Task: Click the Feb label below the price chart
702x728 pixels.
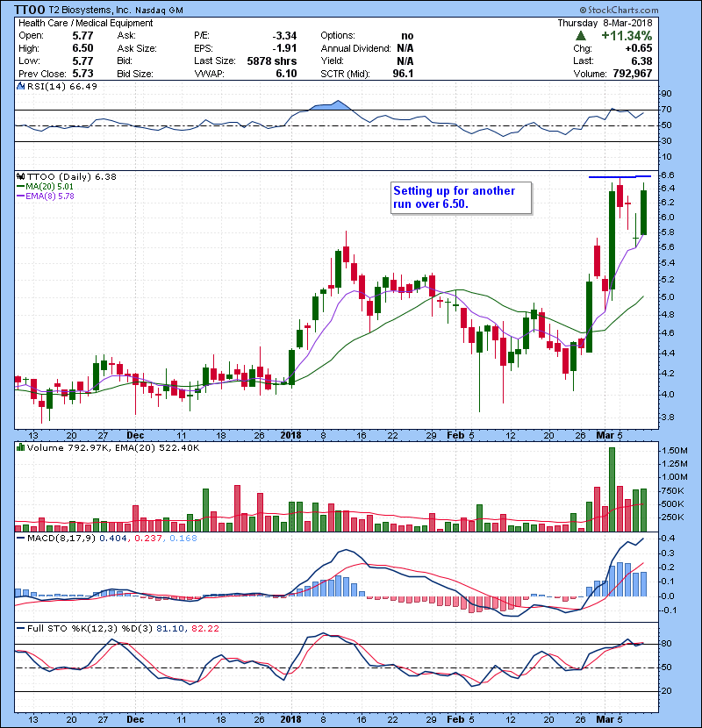Action: coord(455,435)
